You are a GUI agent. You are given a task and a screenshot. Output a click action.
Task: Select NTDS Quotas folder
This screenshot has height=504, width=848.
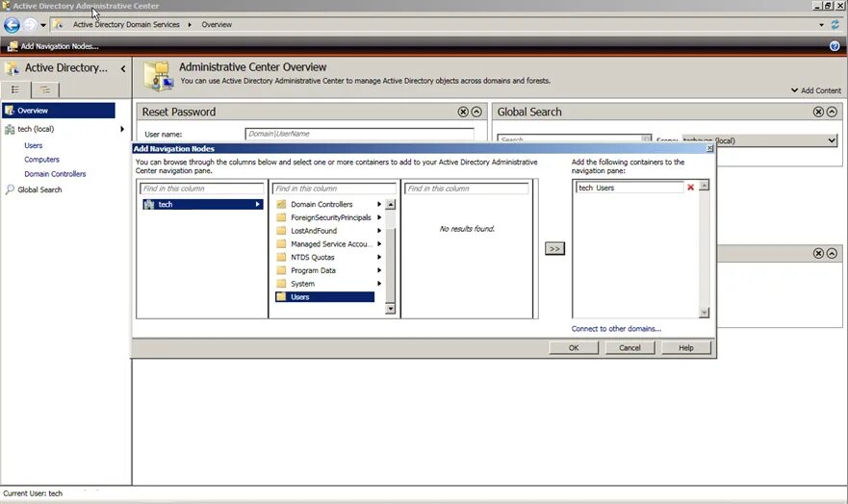(324, 257)
